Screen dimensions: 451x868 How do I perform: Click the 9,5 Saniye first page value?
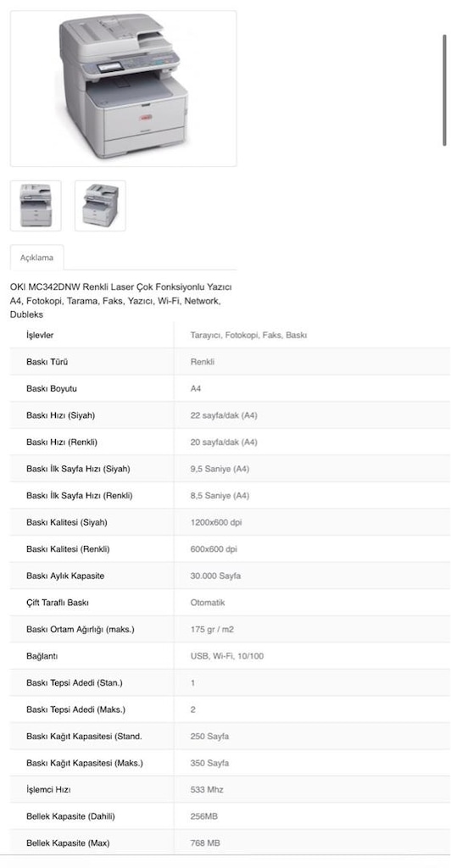[x=220, y=469]
